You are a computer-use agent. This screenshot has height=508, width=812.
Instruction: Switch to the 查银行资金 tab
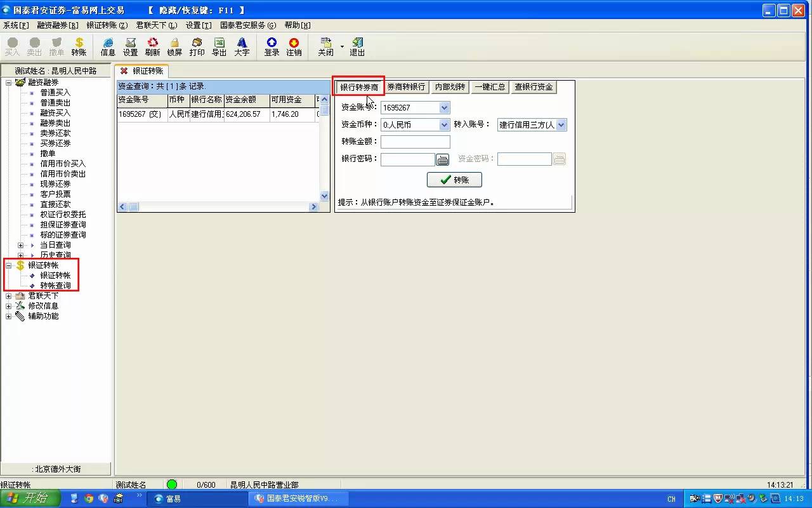[534, 87]
